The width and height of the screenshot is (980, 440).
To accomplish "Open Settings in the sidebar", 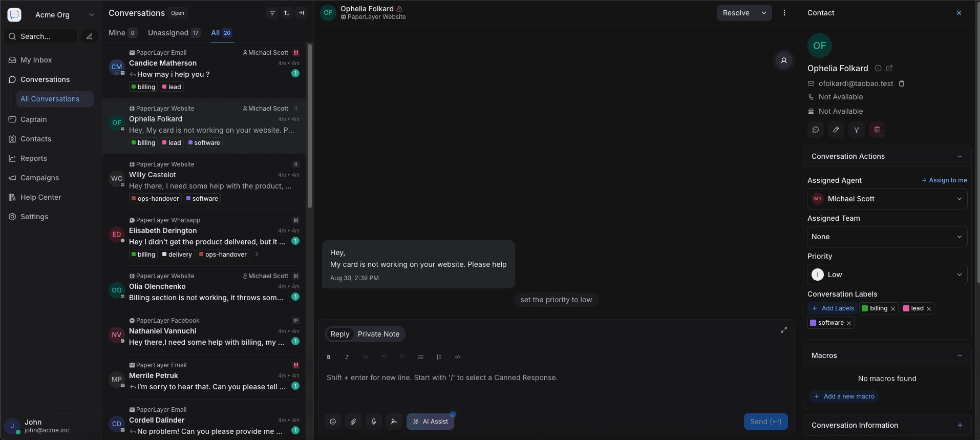I will click(x=51, y=217).
